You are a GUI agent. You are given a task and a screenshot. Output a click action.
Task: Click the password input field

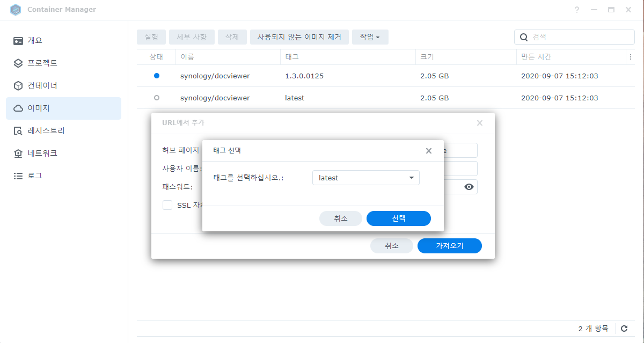[x=460, y=187]
